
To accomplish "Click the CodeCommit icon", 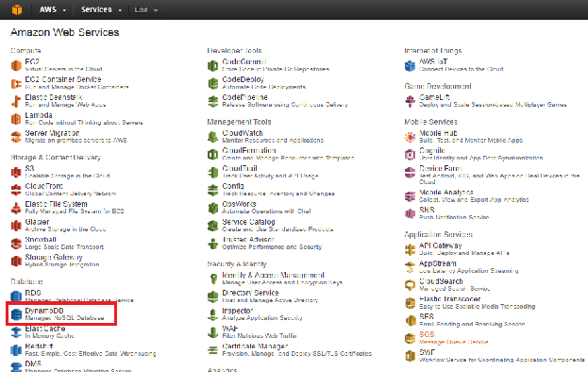I will pyautogui.click(x=213, y=66).
